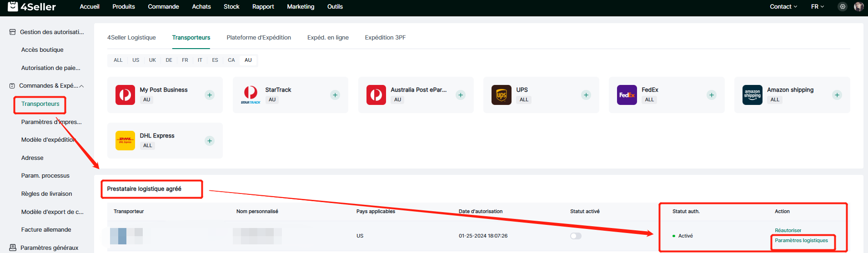Click the plus icon on FedEx card
This screenshot has height=253, width=868.
tap(712, 95)
